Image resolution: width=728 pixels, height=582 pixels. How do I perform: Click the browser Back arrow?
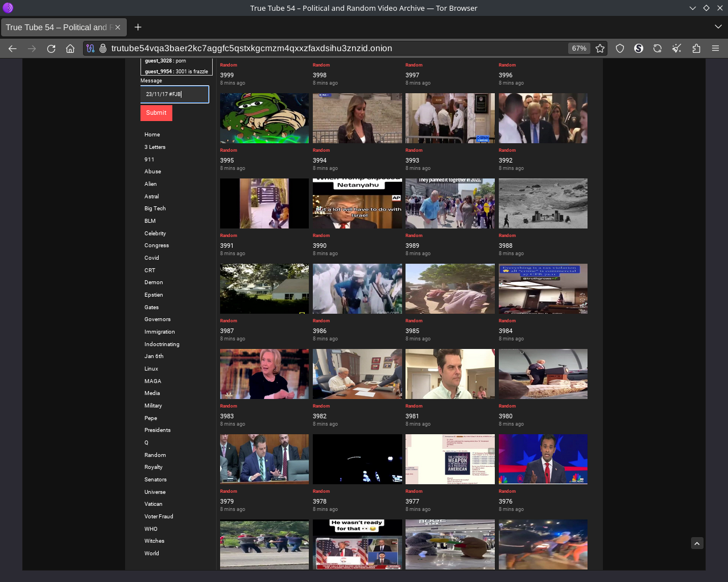pyautogui.click(x=13, y=48)
